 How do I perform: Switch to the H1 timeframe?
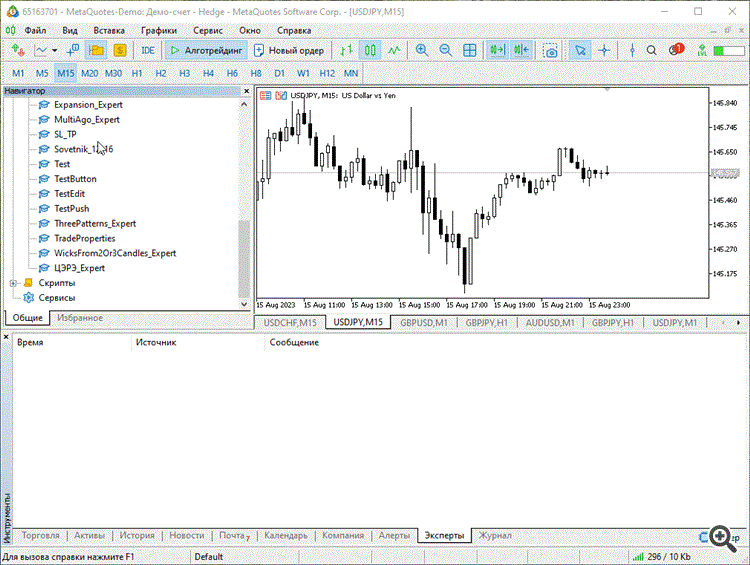pyautogui.click(x=137, y=73)
